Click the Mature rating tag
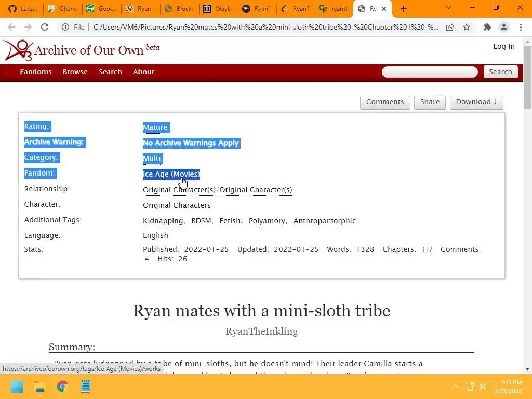 [x=155, y=127]
